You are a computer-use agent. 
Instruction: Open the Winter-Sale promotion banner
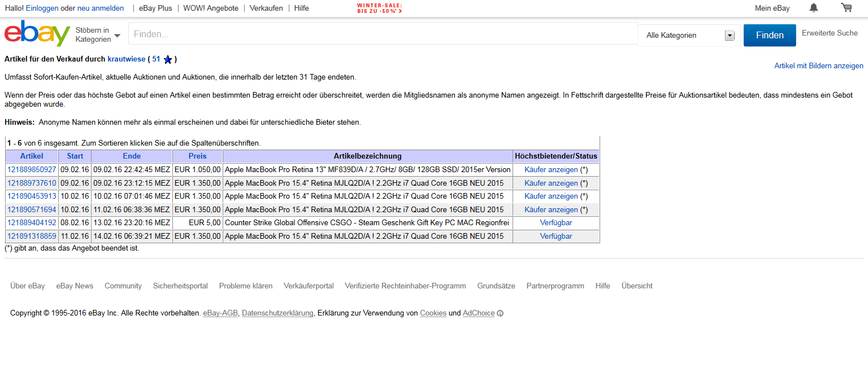380,8
